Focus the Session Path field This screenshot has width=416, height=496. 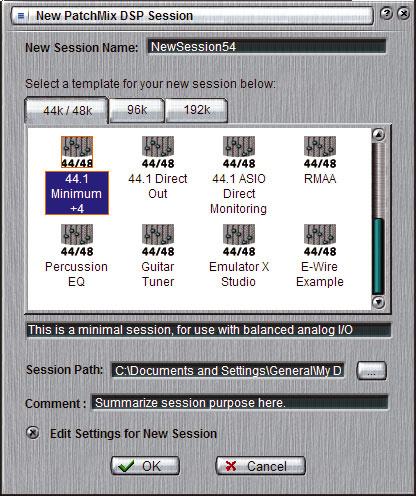coord(228,371)
